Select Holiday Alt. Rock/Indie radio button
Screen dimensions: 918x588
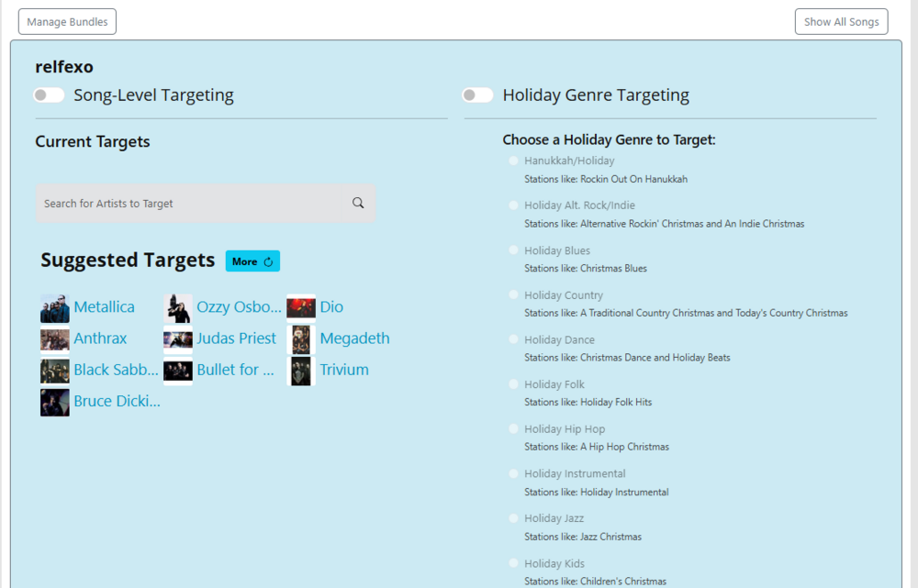point(513,205)
